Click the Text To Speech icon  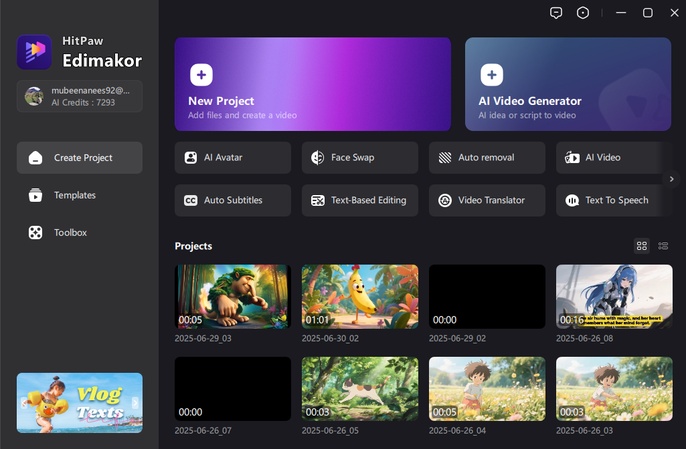coord(572,200)
